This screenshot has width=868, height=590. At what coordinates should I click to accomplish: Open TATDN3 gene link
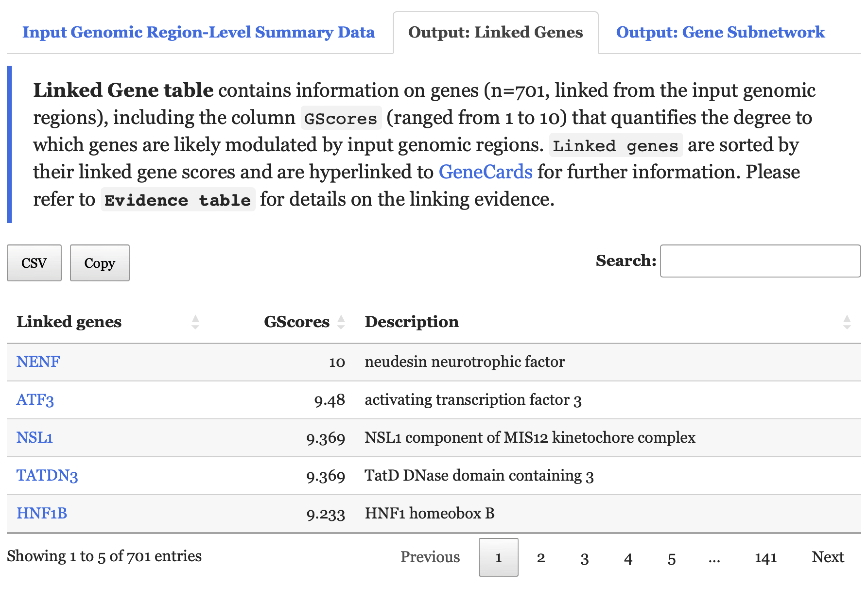47,475
